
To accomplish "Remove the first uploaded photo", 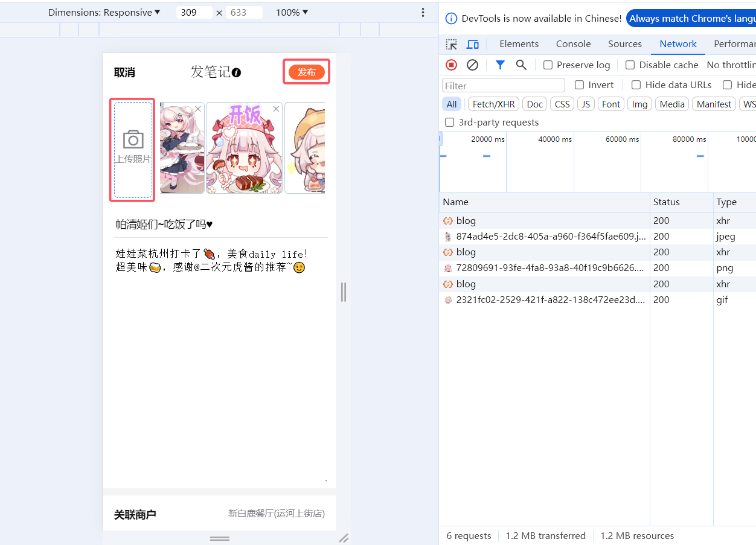I will point(197,109).
